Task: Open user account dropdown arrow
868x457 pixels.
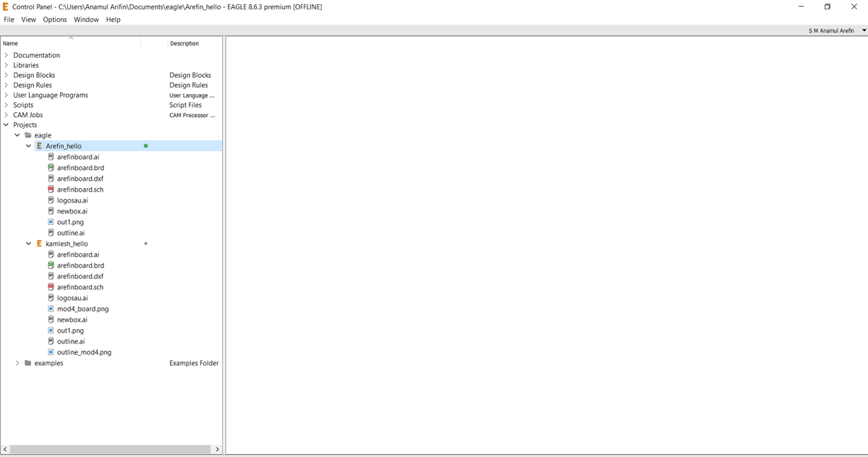Action: [x=864, y=30]
